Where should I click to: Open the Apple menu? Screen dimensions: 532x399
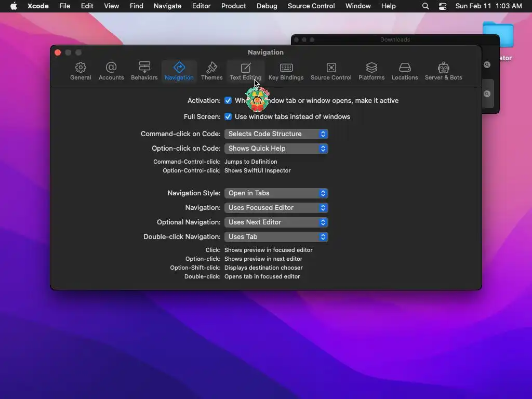14,6
